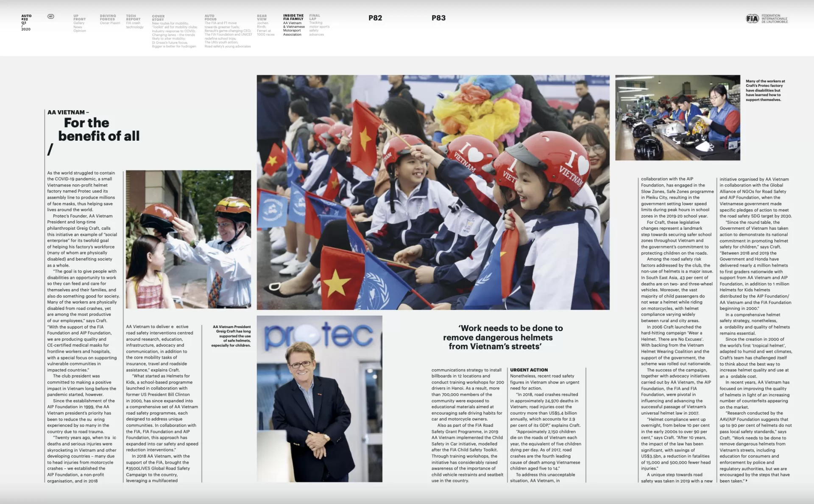This screenshot has width=814, height=504.
Task: Click the 'For the benefit of all' headline
Action: (98, 130)
